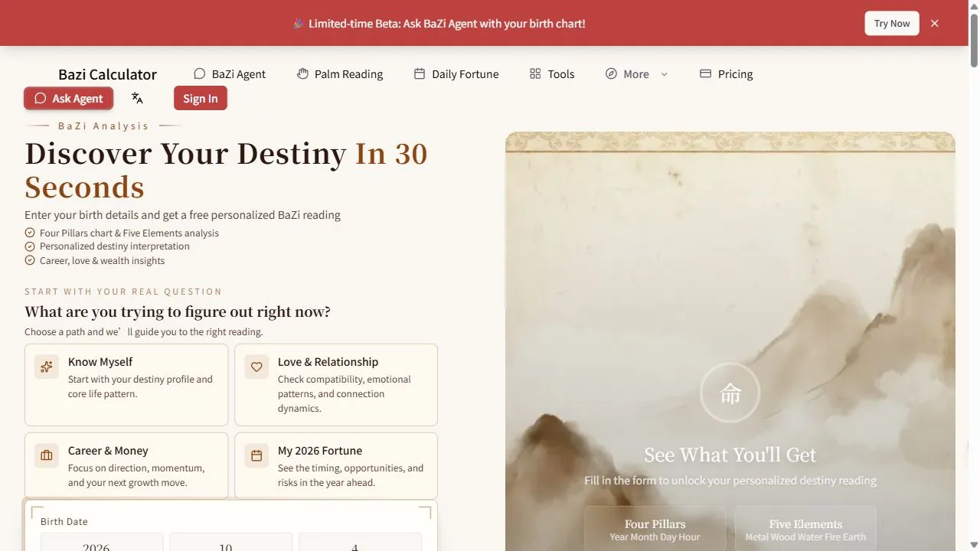Click the Love & Relationship heart icon

pyautogui.click(x=256, y=367)
